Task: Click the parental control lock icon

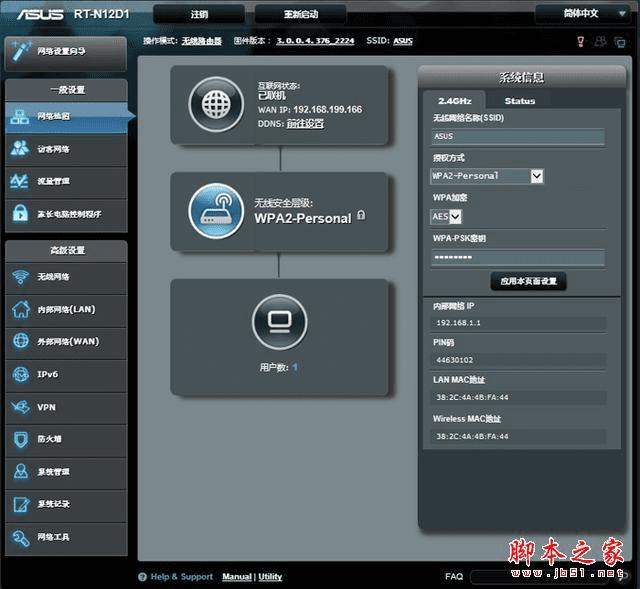Action: point(20,213)
